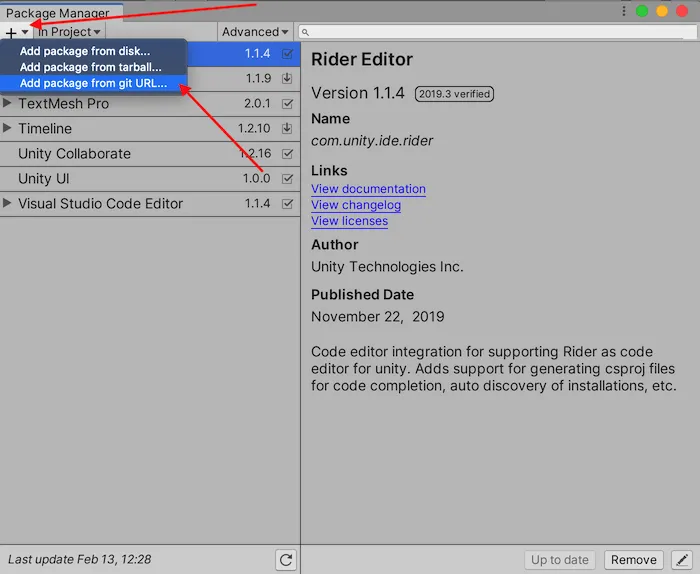This screenshot has width=700, height=574.
Task: Select Add package from tarball option
Action: [x=91, y=67]
